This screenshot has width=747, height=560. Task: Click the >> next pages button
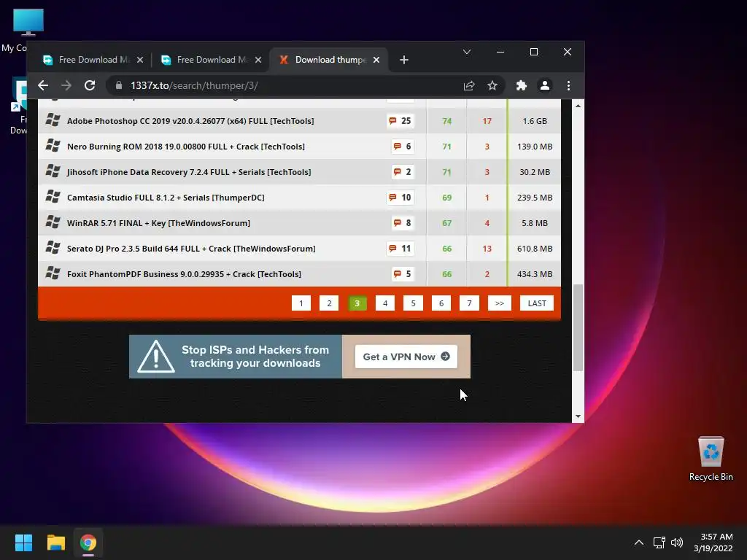[499, 303]
